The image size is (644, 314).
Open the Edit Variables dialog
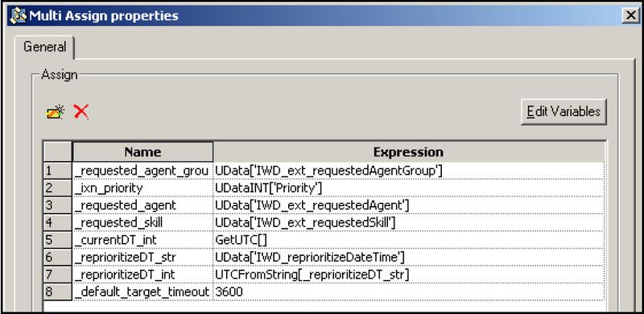pyautogui.click(x=563, y=111)
